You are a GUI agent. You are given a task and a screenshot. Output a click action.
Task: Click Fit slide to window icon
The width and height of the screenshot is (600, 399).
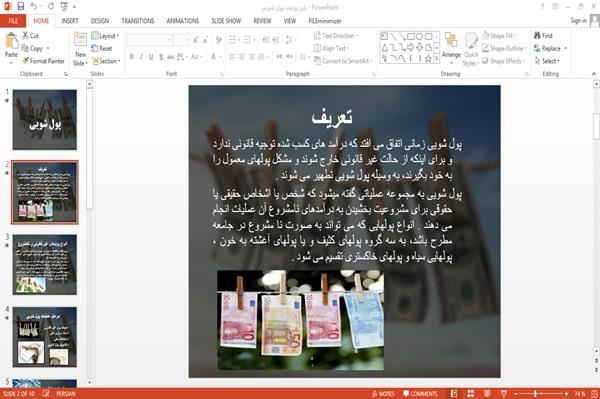(x=595, y=394)
